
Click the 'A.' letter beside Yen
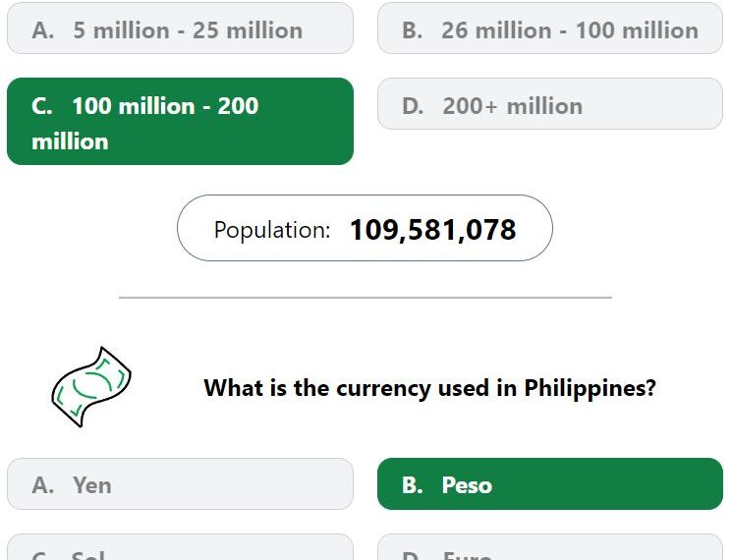43,485
